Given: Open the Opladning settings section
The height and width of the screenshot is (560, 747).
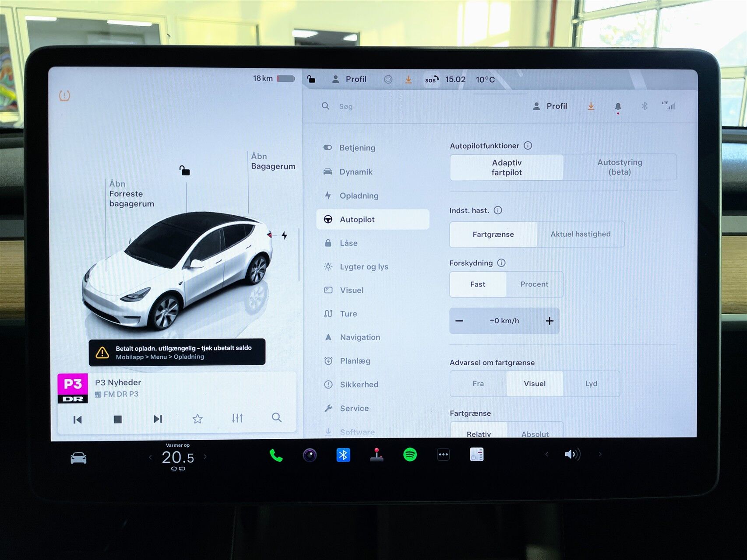Looking at the screenshot, I should [x=359, y=196].
